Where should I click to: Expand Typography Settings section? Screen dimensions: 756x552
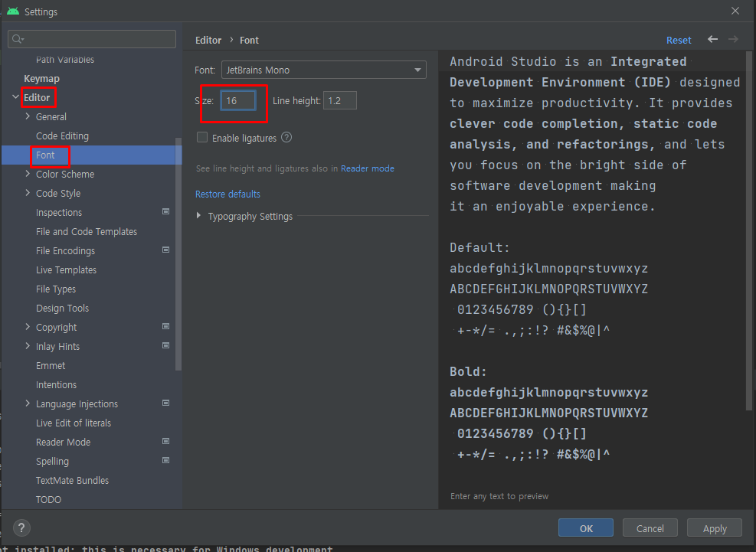pos(198,216)
